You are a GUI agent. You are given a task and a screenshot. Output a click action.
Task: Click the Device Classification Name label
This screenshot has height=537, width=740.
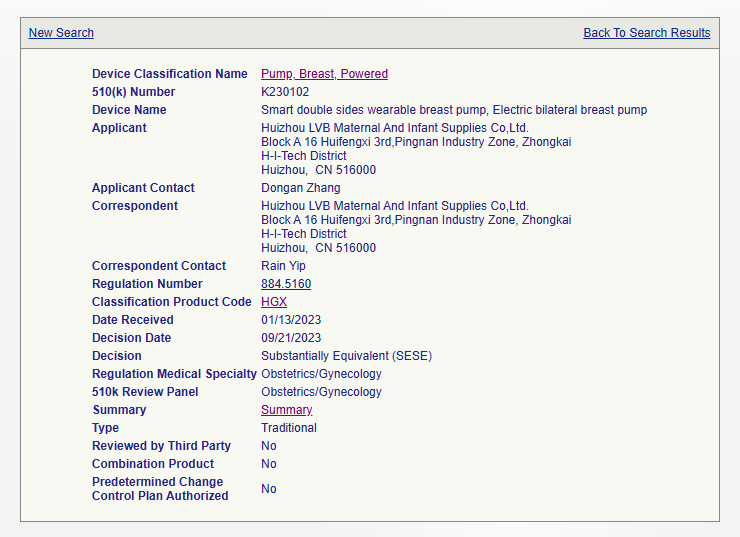click(x=169, y=74)
